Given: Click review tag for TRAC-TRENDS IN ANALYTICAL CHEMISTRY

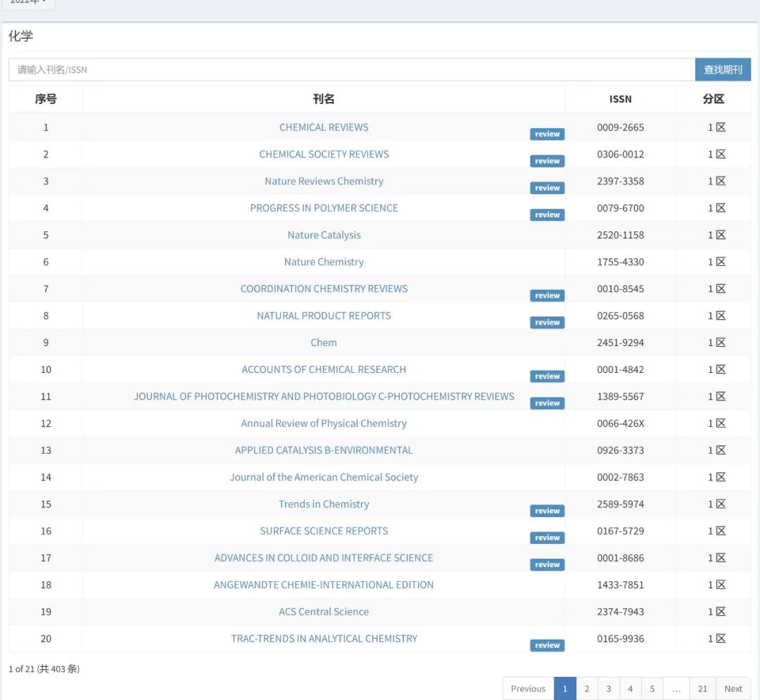Looking at the screenshot, I should click(547, 645).
